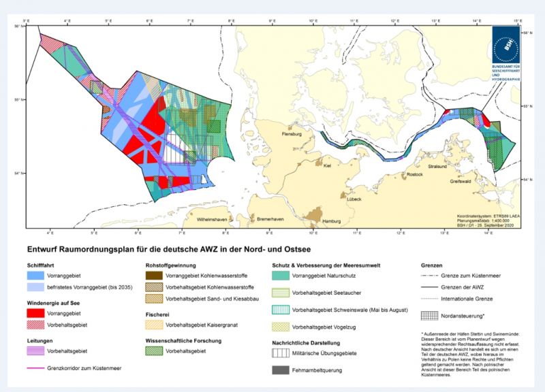Screen dimensions: 545x392
Task: Click the 'Militärische Übungsgebiete' label
Action: [324, 353]
